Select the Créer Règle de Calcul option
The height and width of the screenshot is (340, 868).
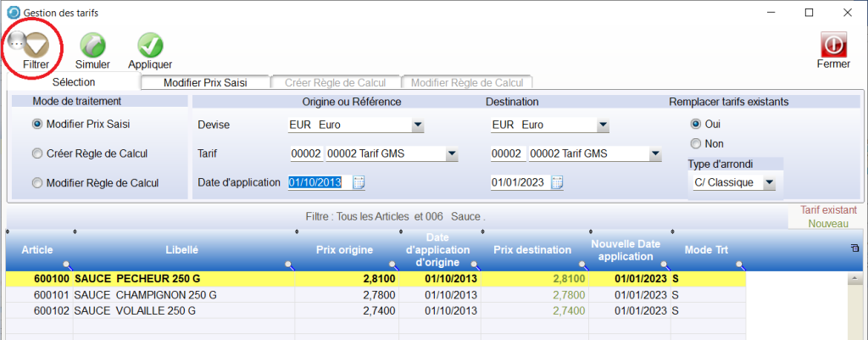pyautogui.click(x=36, y=153)
